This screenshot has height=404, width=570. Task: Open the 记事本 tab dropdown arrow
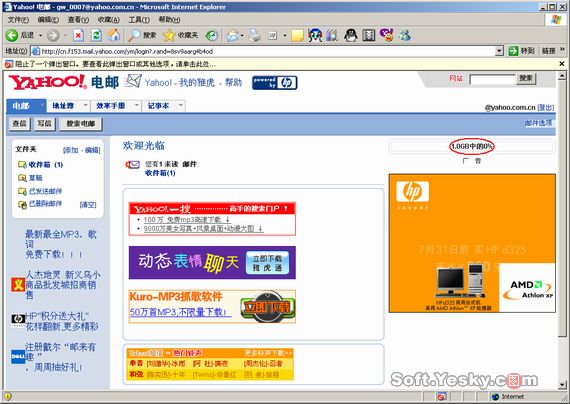181,105
